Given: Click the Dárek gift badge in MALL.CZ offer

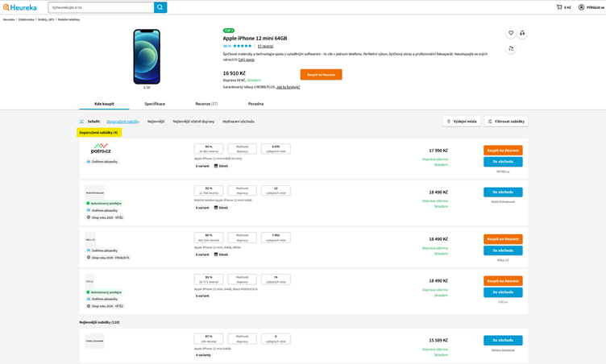Looking at the screenshot, I should [221, 254].
